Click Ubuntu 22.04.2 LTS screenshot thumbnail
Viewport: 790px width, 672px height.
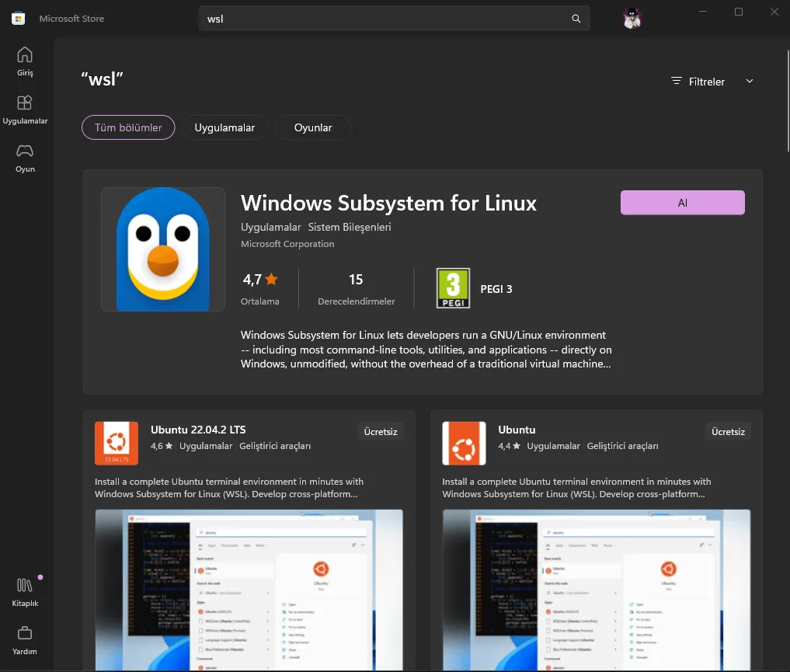click(x=249, y=590)
